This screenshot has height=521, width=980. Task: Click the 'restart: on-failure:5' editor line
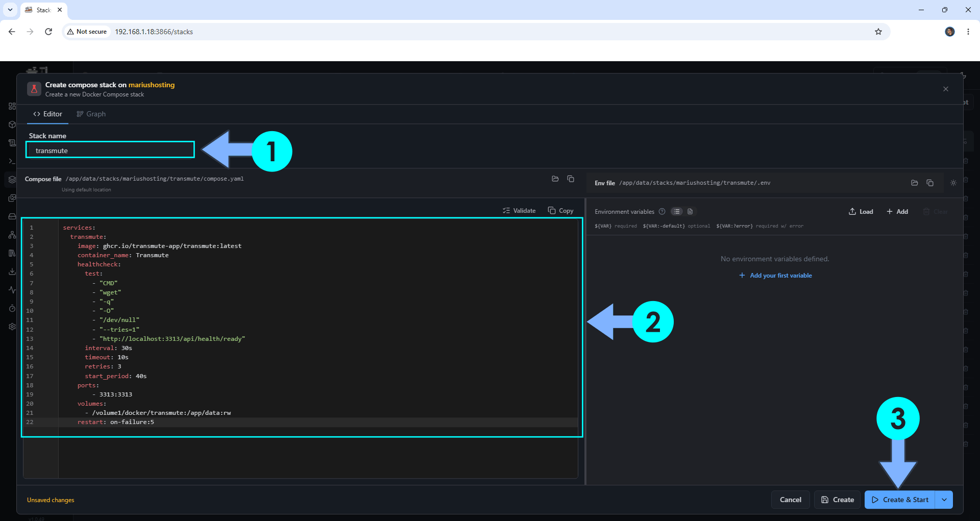115,422
